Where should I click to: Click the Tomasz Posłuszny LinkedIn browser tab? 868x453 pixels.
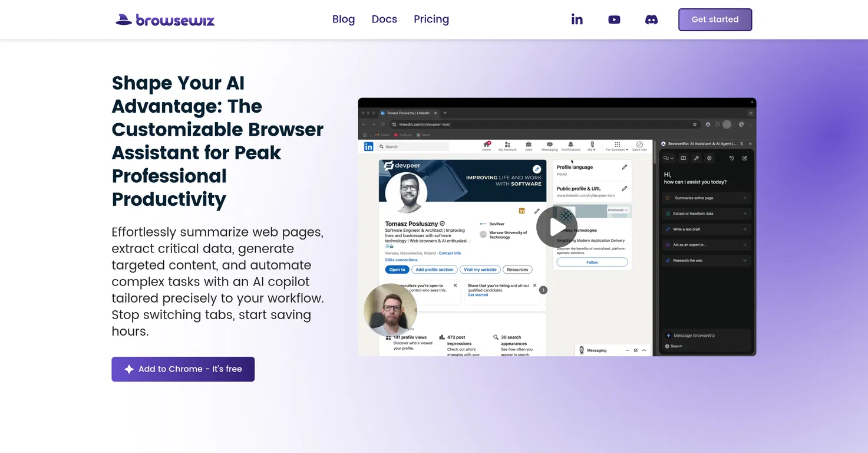pos(408,113)
